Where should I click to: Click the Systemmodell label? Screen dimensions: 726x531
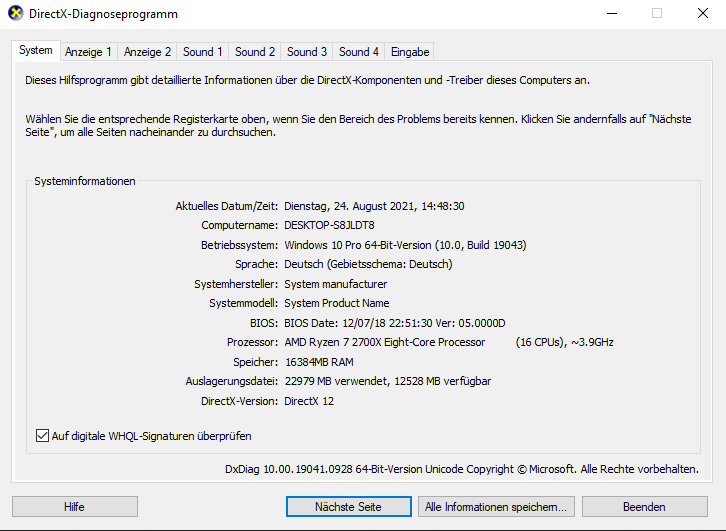(244, 303)
